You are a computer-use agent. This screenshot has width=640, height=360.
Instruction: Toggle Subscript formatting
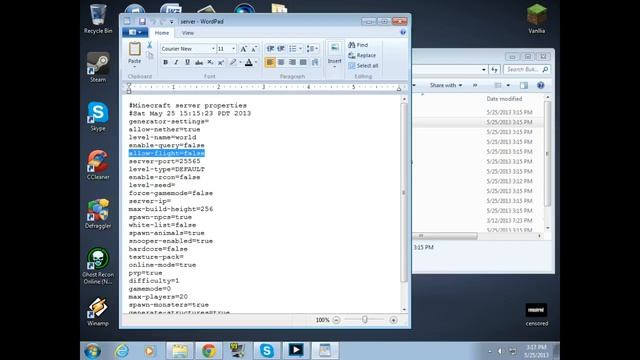point(210,62)
